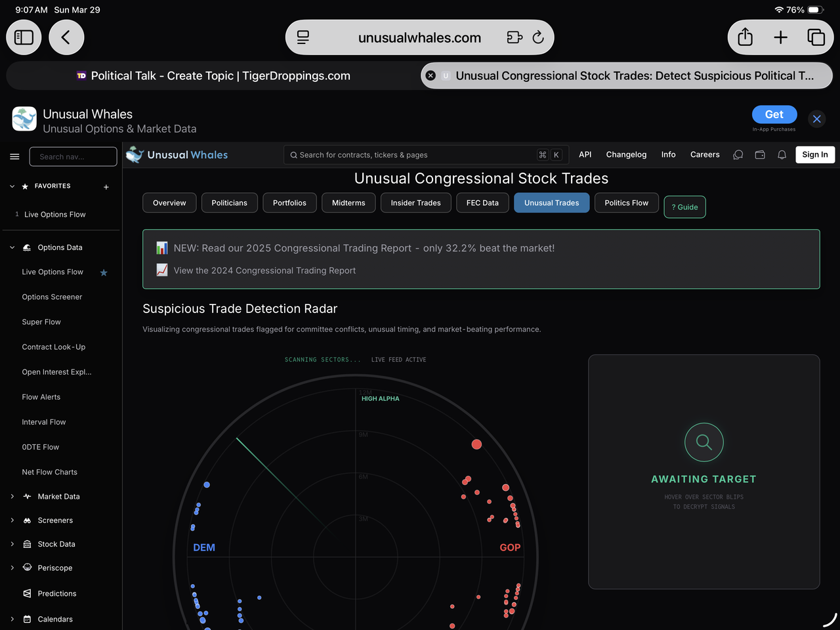Toggle the hamburger navigation menu

(14, 156)
